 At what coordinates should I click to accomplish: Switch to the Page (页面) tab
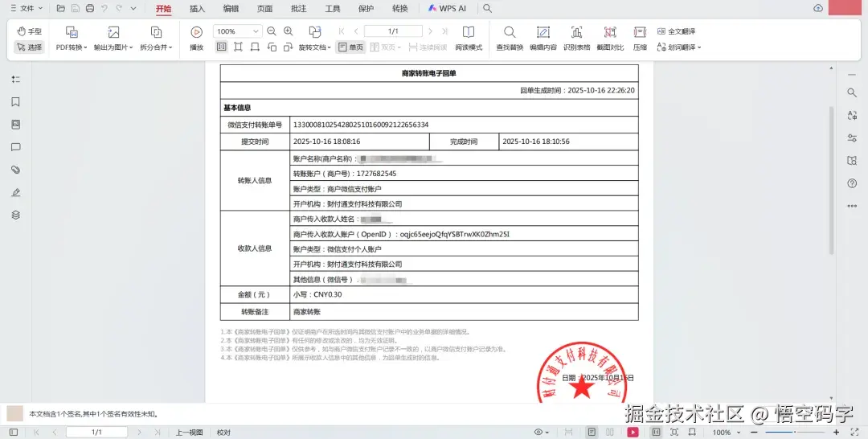[x=264, y=8]
